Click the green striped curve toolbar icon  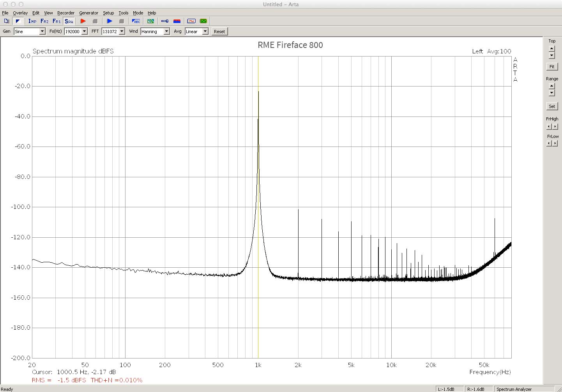(150, 21)
